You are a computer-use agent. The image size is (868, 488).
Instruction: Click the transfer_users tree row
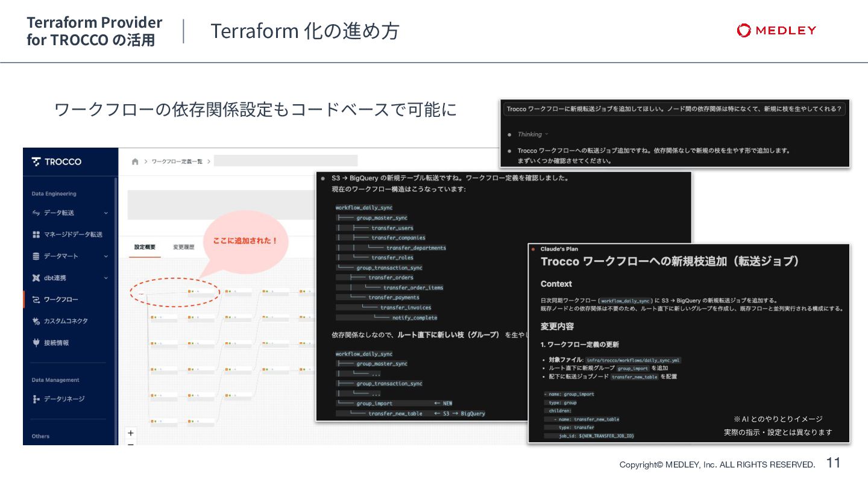(392, 228)
